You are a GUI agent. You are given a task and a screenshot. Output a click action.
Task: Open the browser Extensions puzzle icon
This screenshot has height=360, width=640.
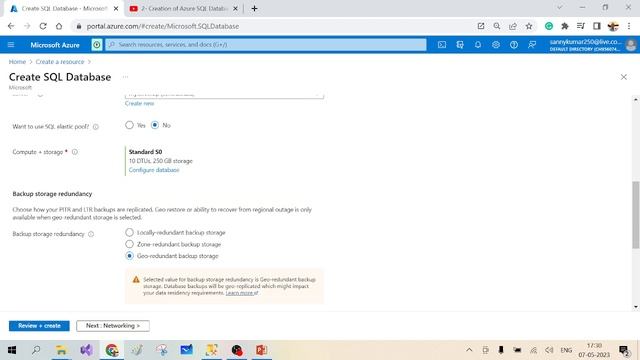coord(565,26)
